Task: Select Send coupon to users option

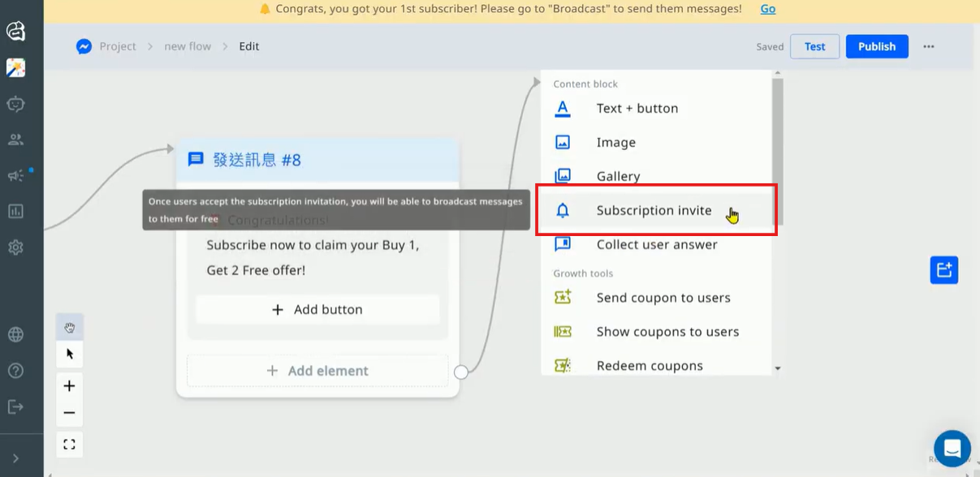Action: pos(655,298)
